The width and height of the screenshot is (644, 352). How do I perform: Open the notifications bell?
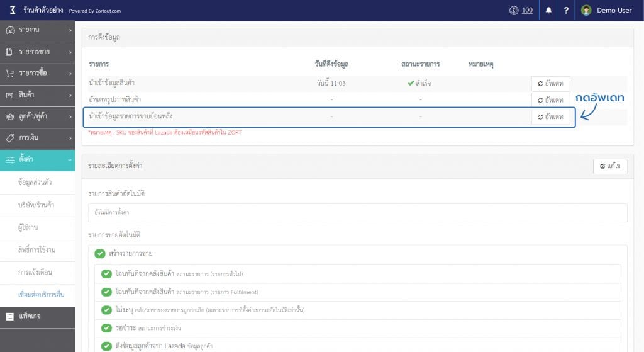[x=548, y=10]
